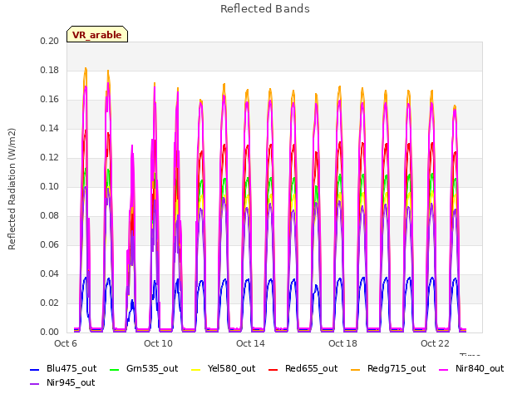The height and width of the screenshot is (399, 532).
Task: Click the Oct 18 x-axis tick label
Action: pos(342,343)
